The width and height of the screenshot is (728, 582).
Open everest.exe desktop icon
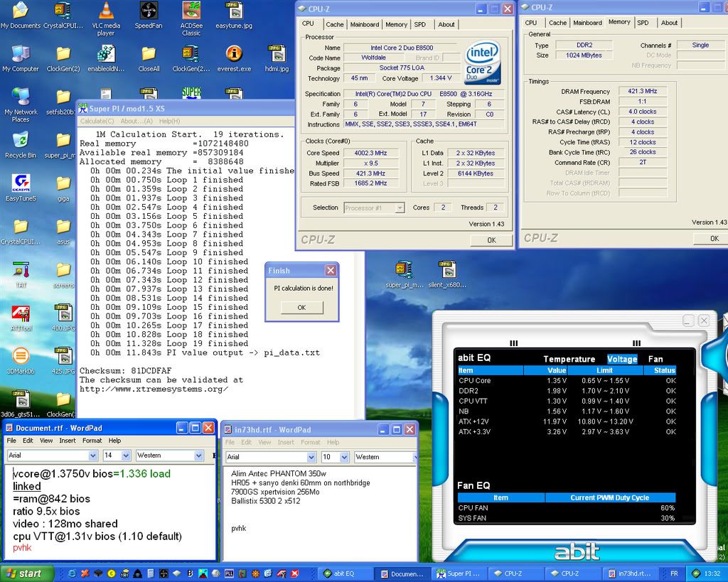tap(234, 55)
